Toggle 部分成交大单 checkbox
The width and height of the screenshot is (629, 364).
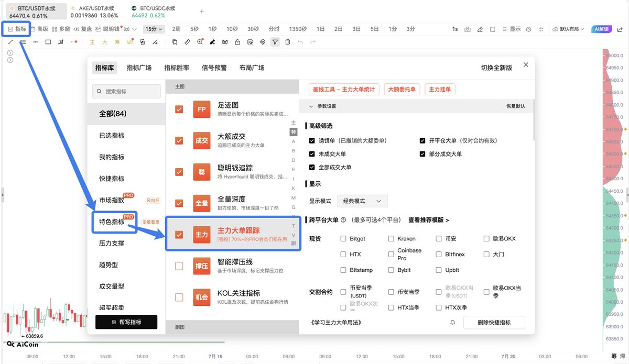[x=422, y=154]
